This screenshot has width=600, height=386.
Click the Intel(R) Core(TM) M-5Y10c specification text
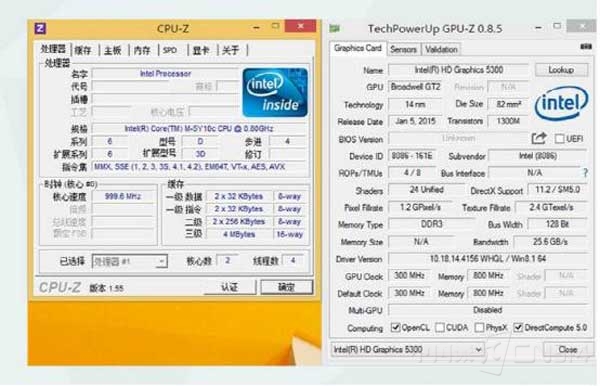[x=199, y=129]
